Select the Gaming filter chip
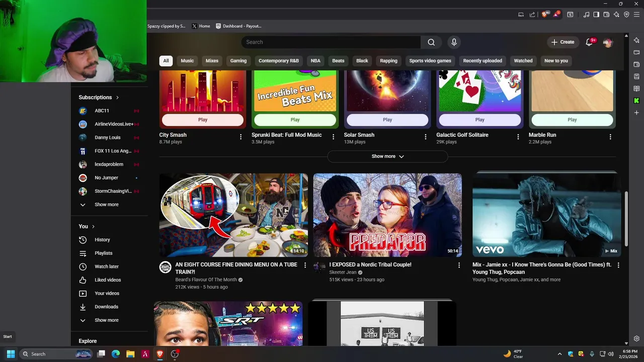Viewport: 644px width, 362px height. tap(238, 61)
